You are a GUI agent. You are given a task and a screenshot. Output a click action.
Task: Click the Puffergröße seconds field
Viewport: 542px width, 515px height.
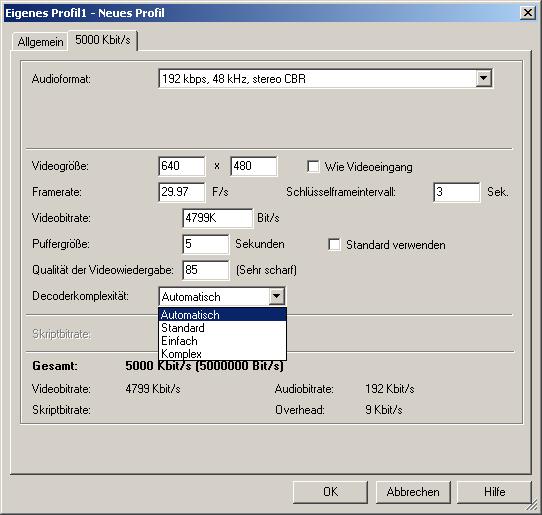pyautogui.click(x=206, y=244)
